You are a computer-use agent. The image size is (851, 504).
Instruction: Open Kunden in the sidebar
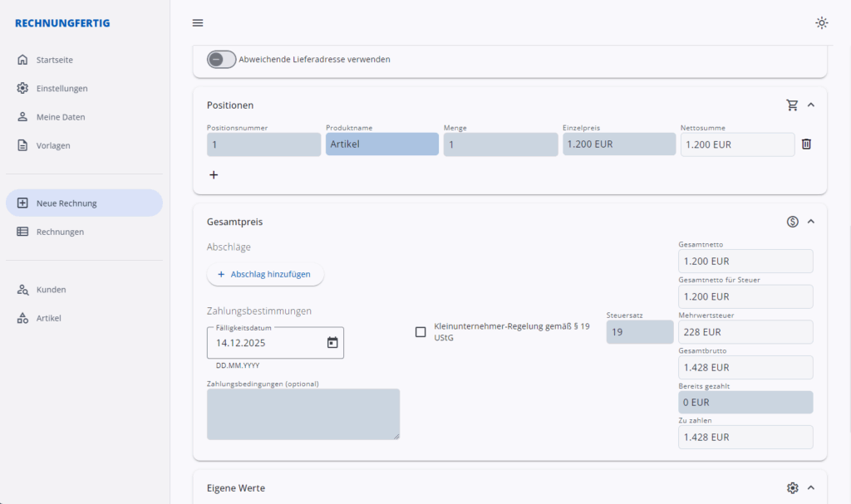[x=51, y=290]
